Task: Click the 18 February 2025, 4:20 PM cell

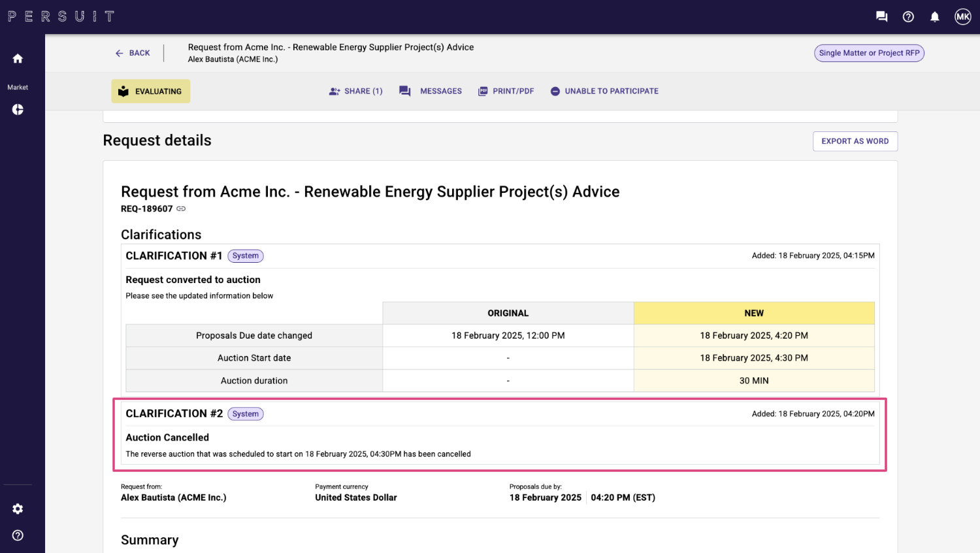Action: coord(754,335)
